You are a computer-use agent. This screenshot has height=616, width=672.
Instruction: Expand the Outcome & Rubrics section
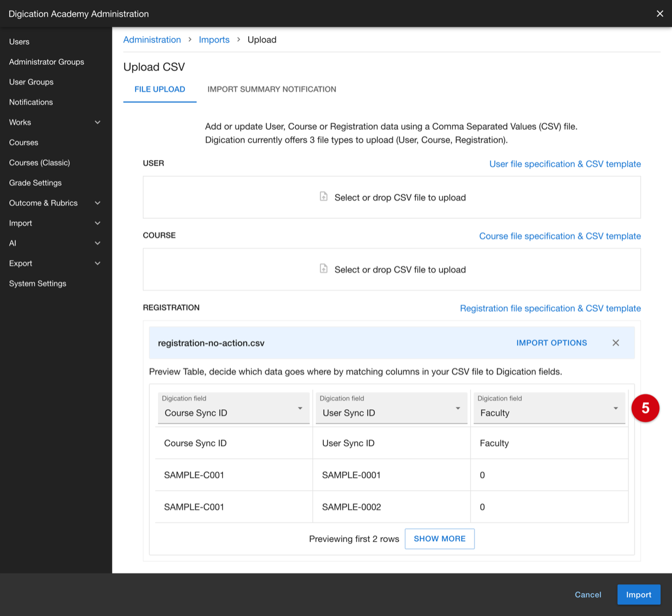pos(97,203)
